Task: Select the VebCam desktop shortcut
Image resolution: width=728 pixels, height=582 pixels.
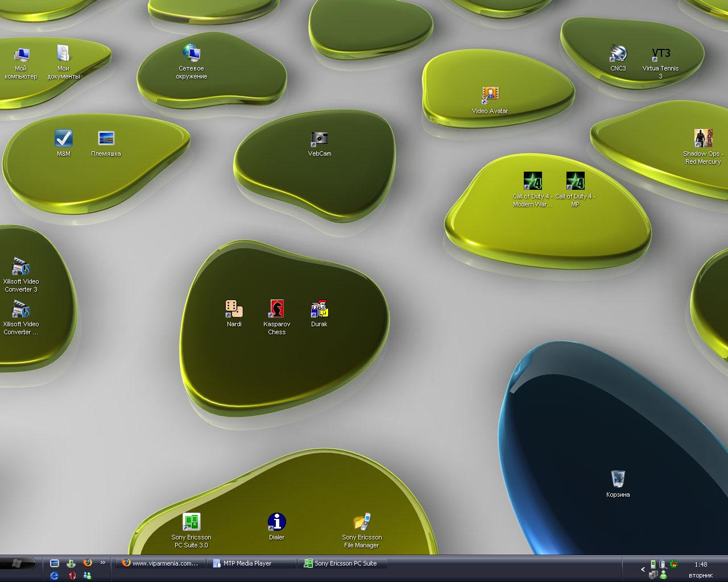Action: (x=319, y=139)
